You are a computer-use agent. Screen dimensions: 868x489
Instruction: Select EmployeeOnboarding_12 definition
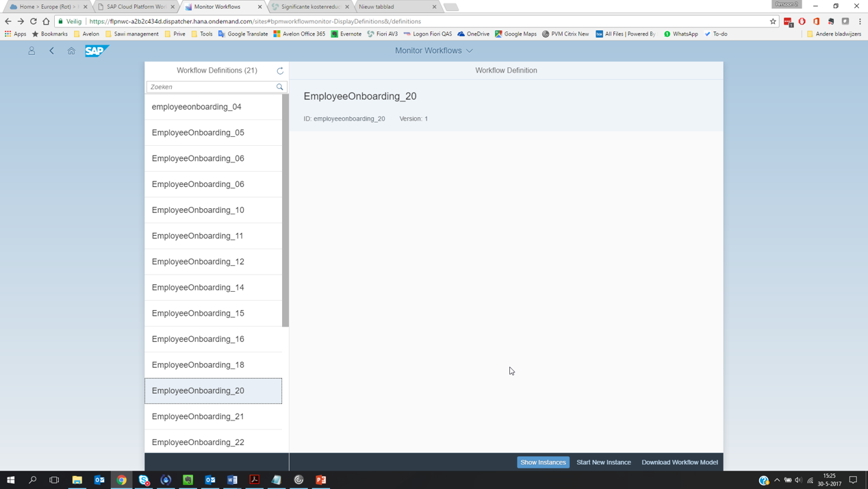(x=214, y=262)
